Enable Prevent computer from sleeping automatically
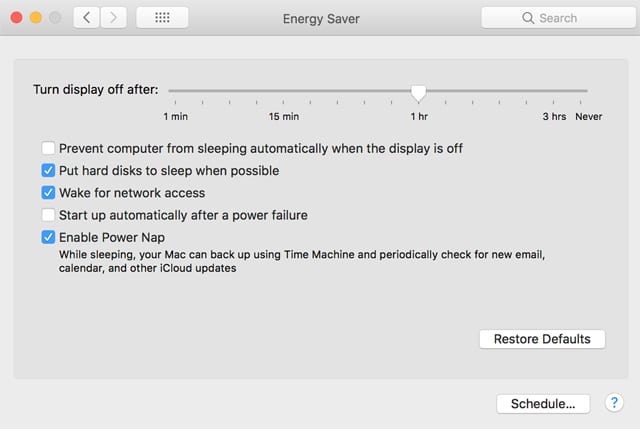Viewport: 640px width, 429px height. tap(49, 148)
